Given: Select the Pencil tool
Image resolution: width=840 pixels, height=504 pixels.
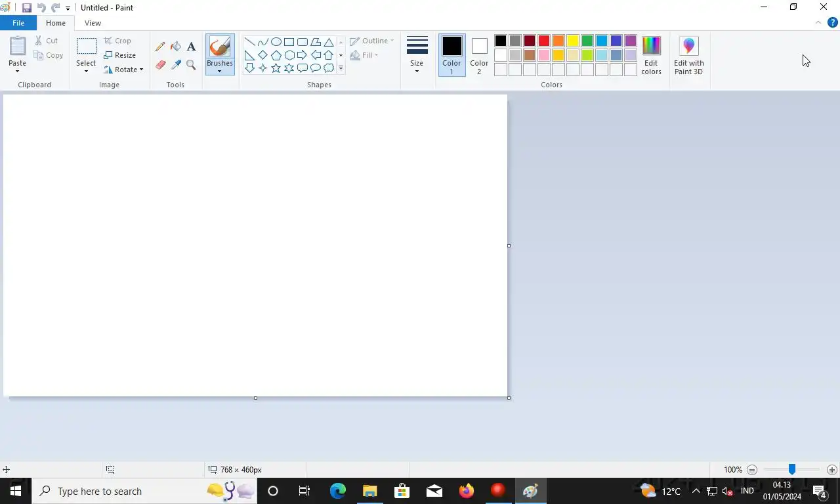Looking at the screenshot, I should [x=160, y=47].
